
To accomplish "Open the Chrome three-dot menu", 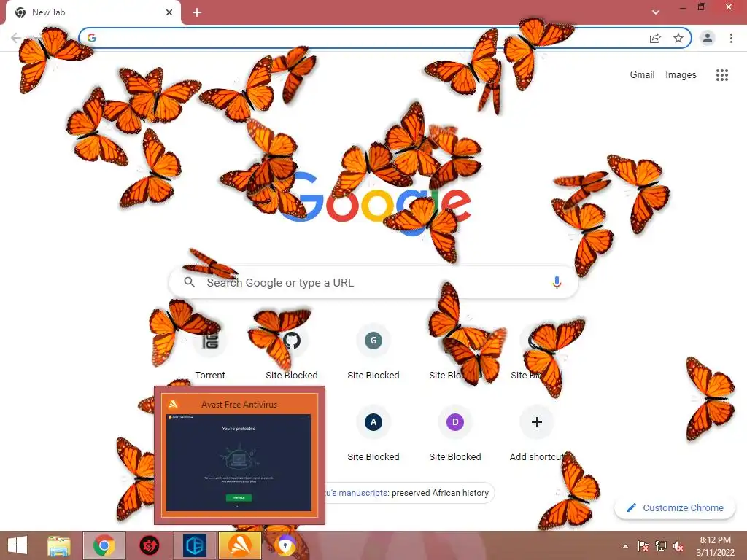I will (x=731, y=38).
